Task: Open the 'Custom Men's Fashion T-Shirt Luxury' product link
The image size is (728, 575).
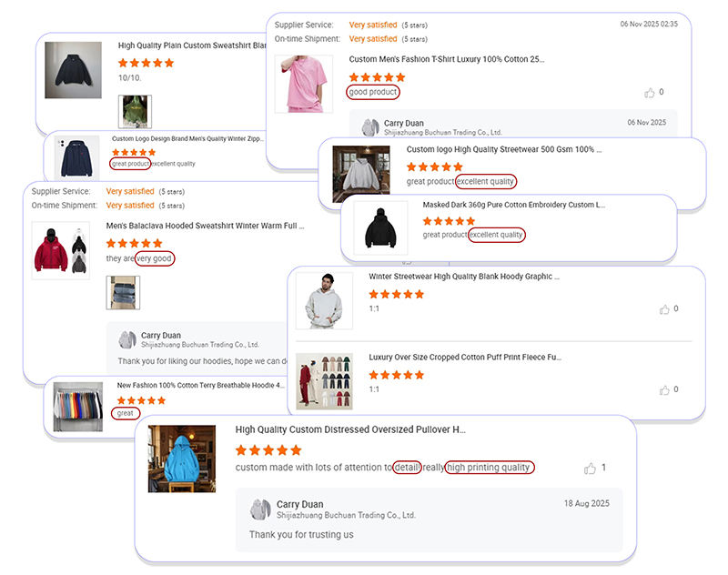Action: [447, 59]
